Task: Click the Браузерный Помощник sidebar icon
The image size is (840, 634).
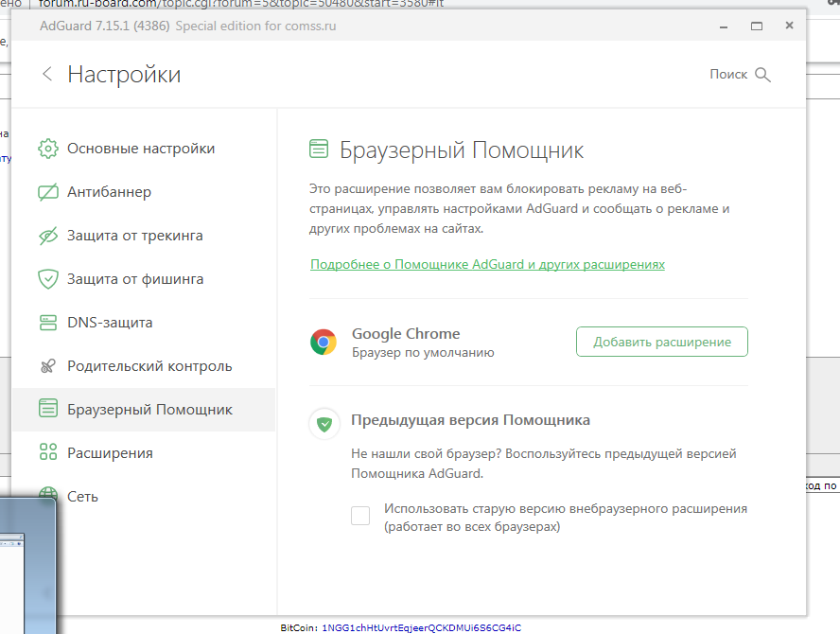Action: pyautogui.click(x=48, y=409)
